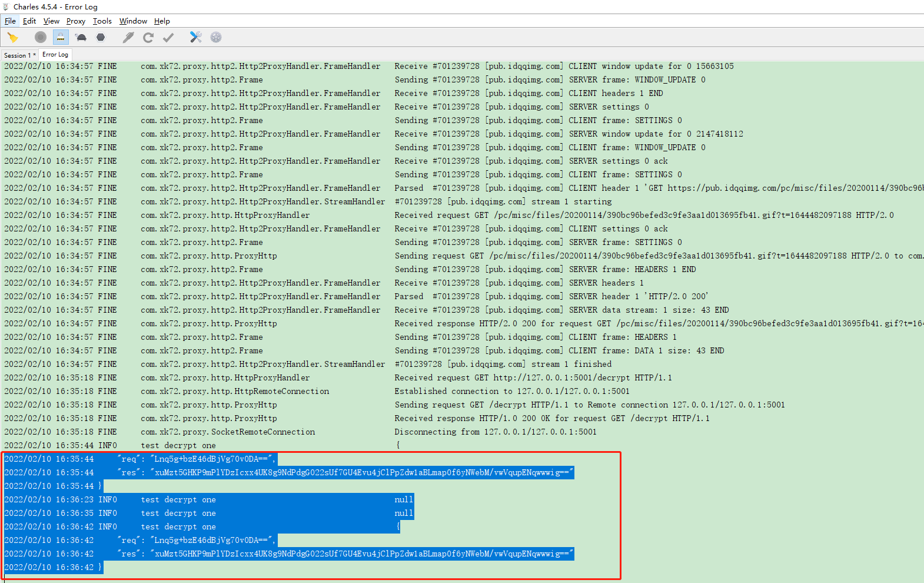Open the Window menu
924x583 pixels.
[x=133, y=21]
